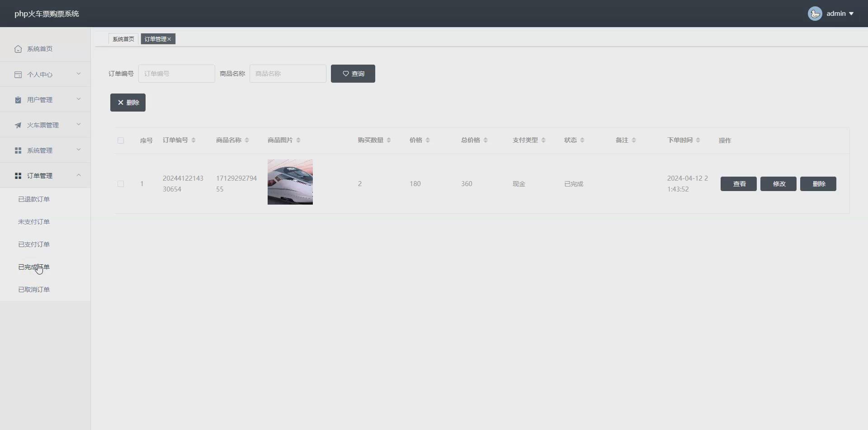Click the 系统管理 grid icon
The image size is (868, 430).
18,150
